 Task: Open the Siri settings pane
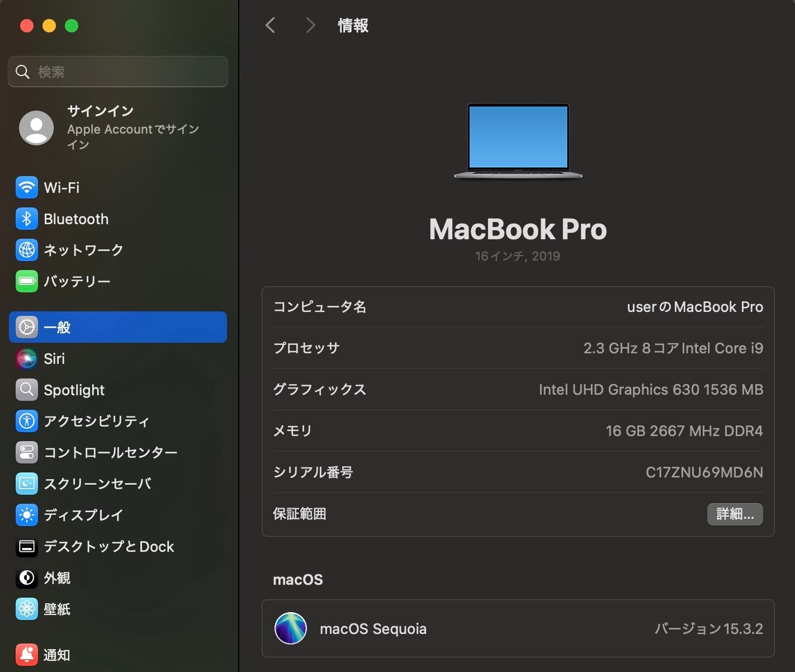pos(118,358)
